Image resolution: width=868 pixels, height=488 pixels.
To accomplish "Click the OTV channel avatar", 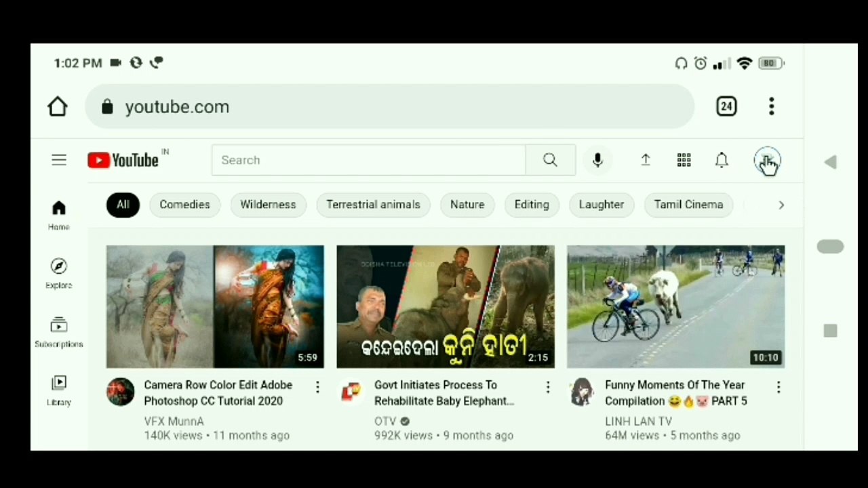I will coord(351,392).
